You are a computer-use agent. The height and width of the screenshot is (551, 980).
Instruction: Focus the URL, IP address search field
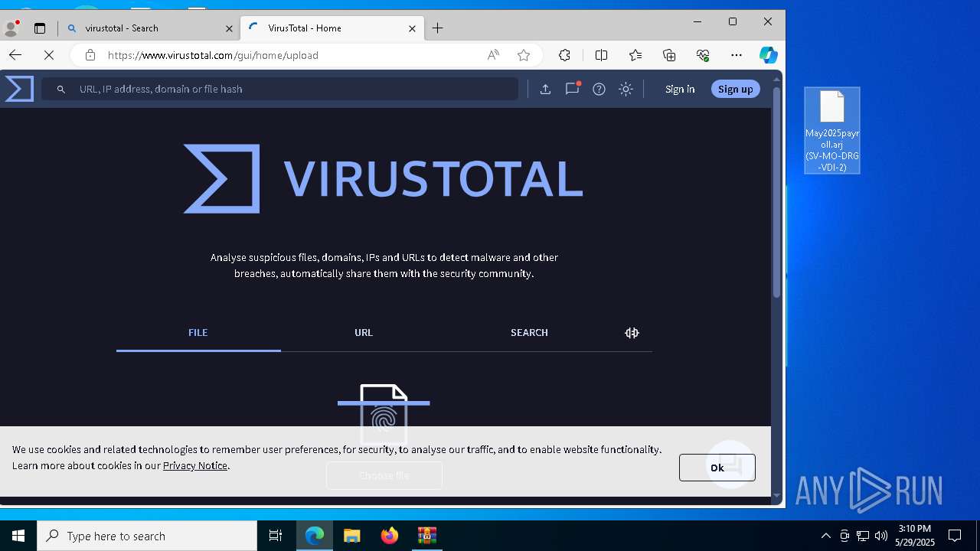coord(280,89)
